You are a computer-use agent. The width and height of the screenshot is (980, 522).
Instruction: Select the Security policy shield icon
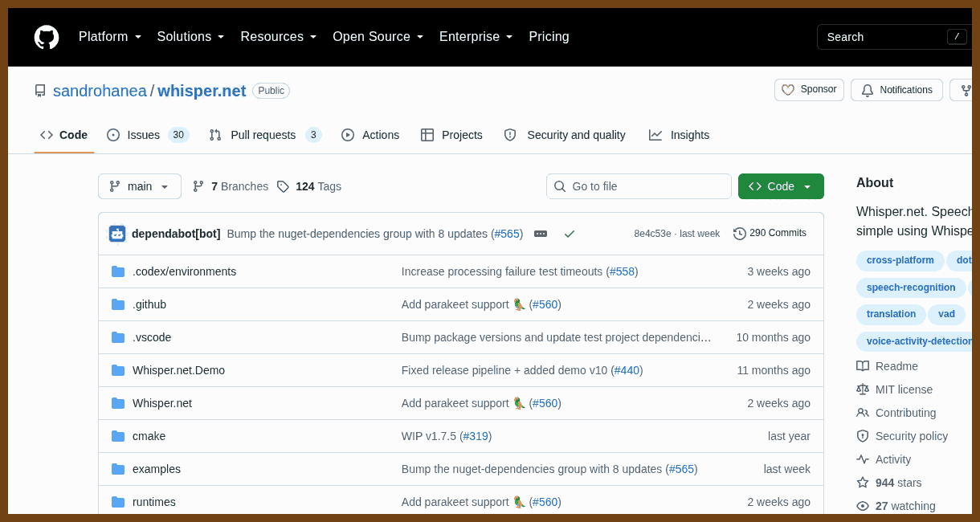(x=863, y=436)
